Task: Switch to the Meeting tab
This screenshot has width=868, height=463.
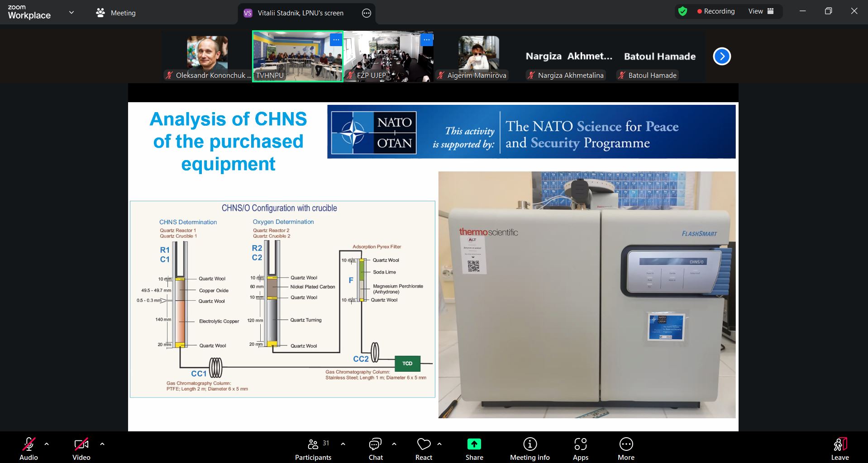Action: [x=116, y=13]
